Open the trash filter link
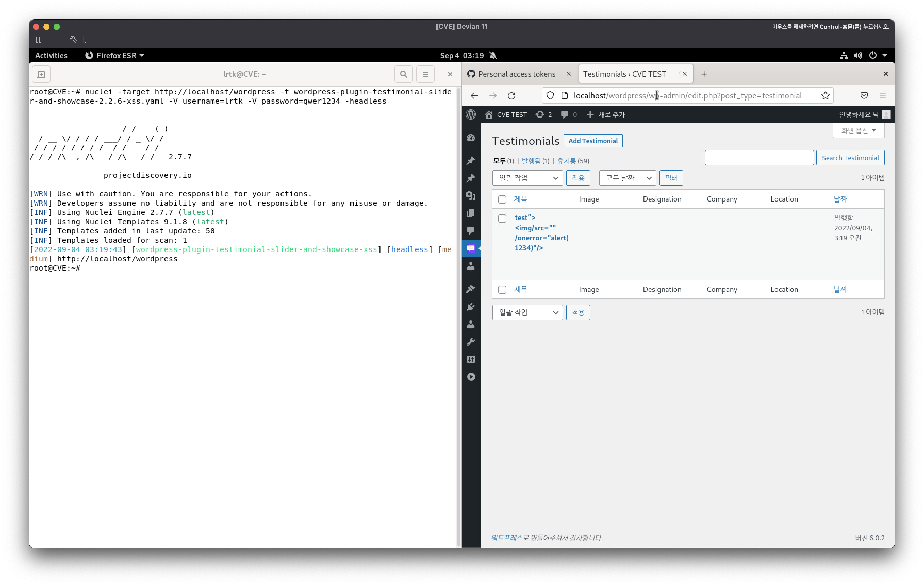924x586 pixels. click(566, 161)
